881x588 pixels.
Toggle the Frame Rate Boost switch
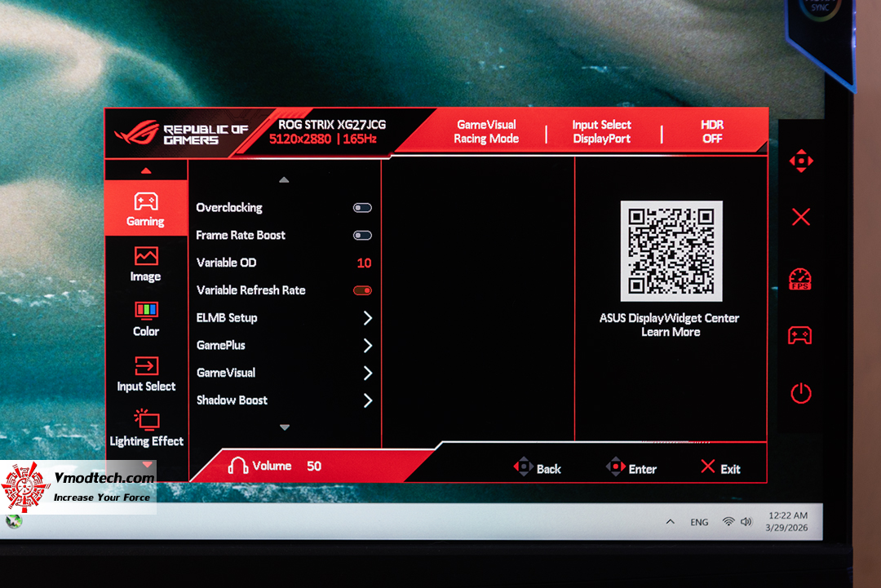pos(362,236)
